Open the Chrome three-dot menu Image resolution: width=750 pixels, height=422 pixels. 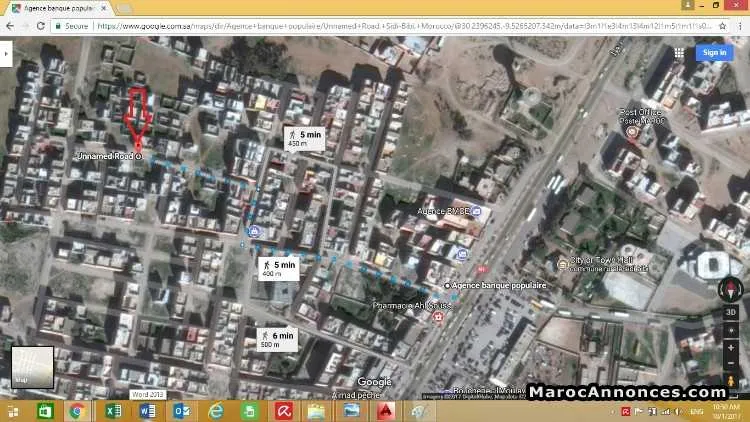pos(740,26)
